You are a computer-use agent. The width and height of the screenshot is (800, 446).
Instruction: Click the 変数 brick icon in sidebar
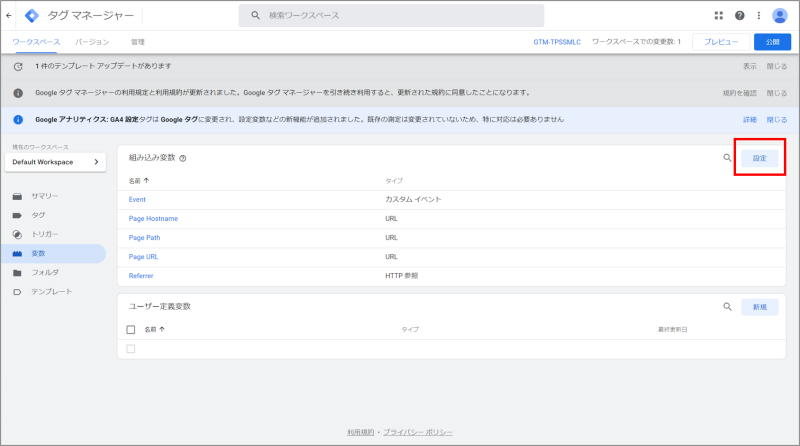[x=17, y=254]
